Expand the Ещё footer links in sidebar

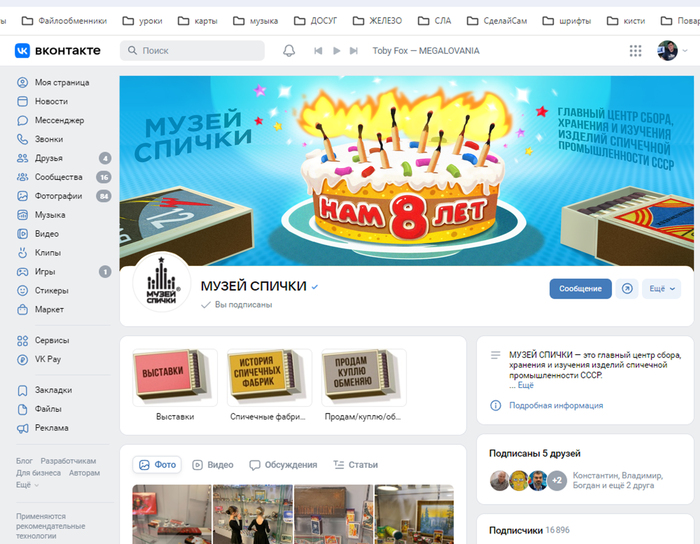point(27,485)
